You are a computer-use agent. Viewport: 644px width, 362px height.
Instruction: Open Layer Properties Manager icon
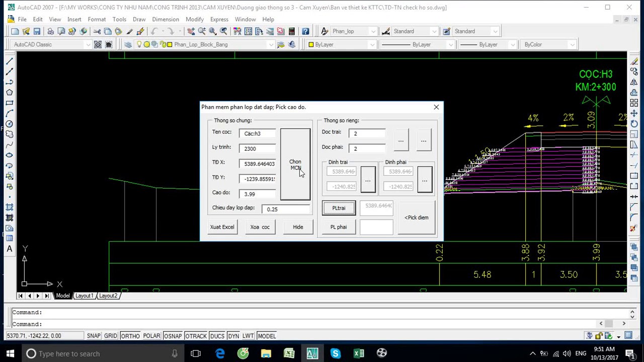pyautogui.click(x=128, y=44)
